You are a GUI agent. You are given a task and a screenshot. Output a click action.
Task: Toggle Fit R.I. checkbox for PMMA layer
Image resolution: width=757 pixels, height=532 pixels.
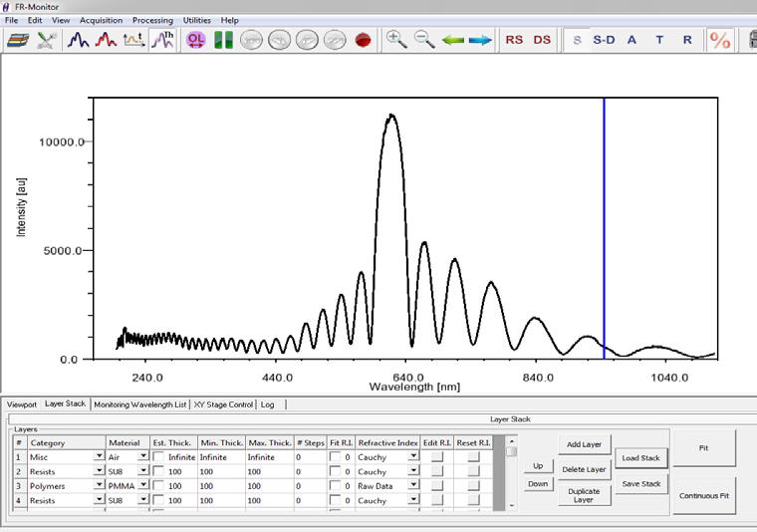[x=335, y=485]
